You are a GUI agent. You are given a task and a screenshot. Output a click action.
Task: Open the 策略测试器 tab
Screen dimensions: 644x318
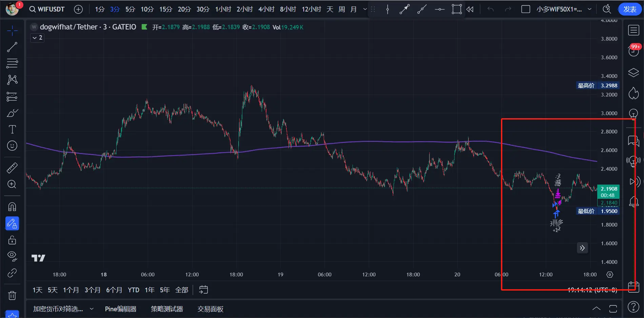(x=167, y=309)
